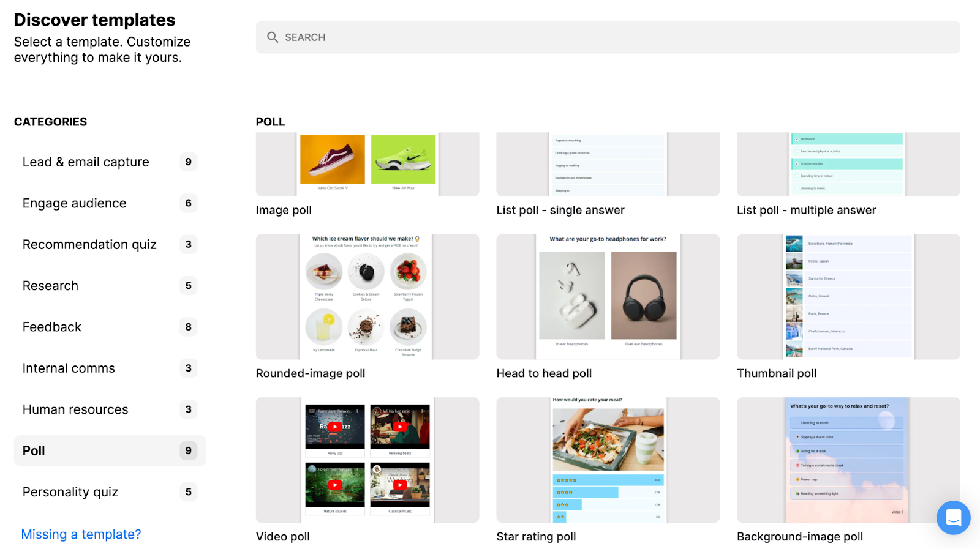
Task: Open the Research category
Action: 50,285
